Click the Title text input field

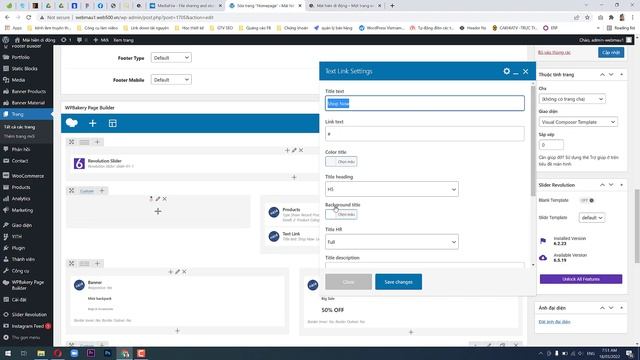[x=425, y=103]
